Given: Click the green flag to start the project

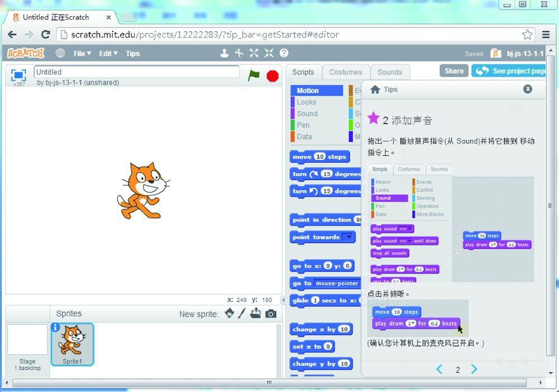Looking at the screenshot, I should [254, 75].
